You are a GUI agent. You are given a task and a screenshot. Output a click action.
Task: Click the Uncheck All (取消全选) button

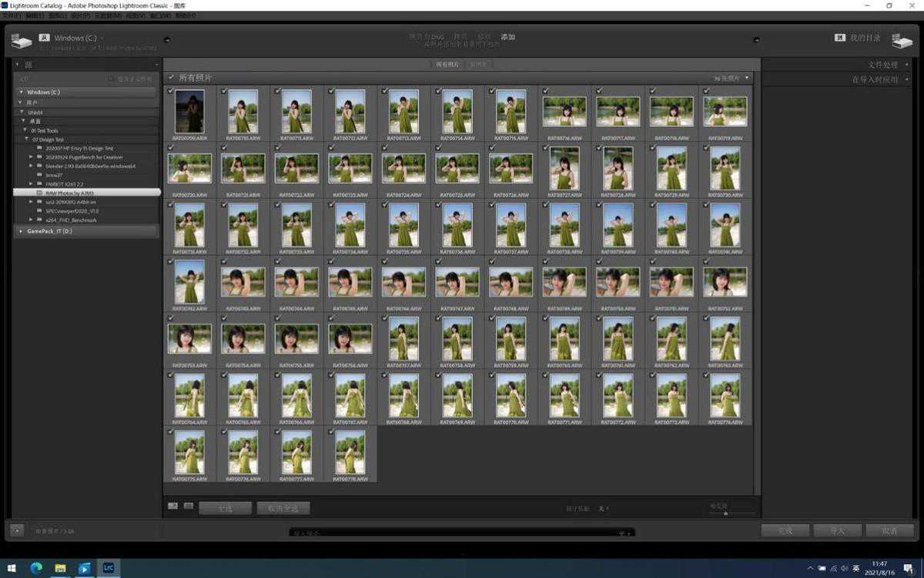[x=283, y=508]
